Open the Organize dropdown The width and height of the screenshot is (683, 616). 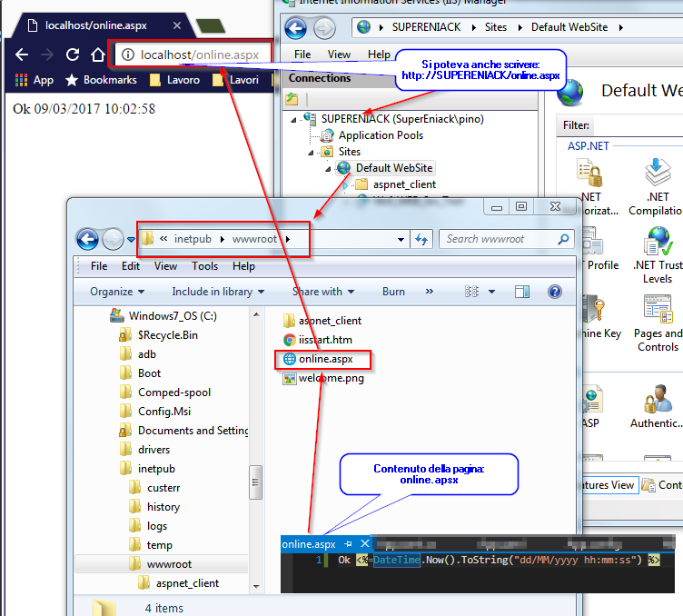[117, 292]
